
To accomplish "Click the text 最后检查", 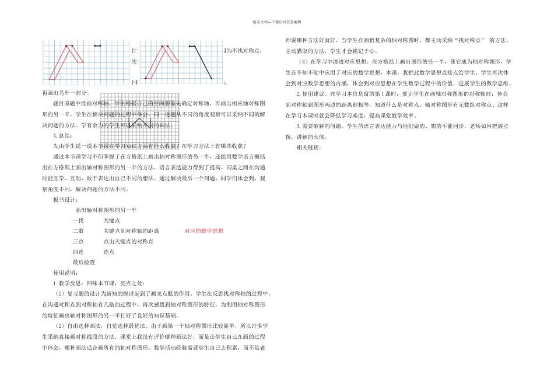I will coord(84,262).
